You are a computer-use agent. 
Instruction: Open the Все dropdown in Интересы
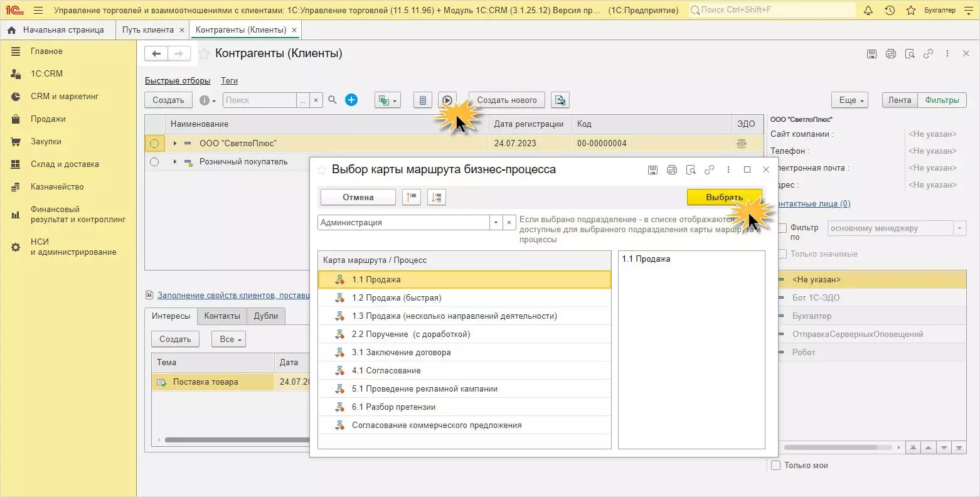tap(229, 339)
